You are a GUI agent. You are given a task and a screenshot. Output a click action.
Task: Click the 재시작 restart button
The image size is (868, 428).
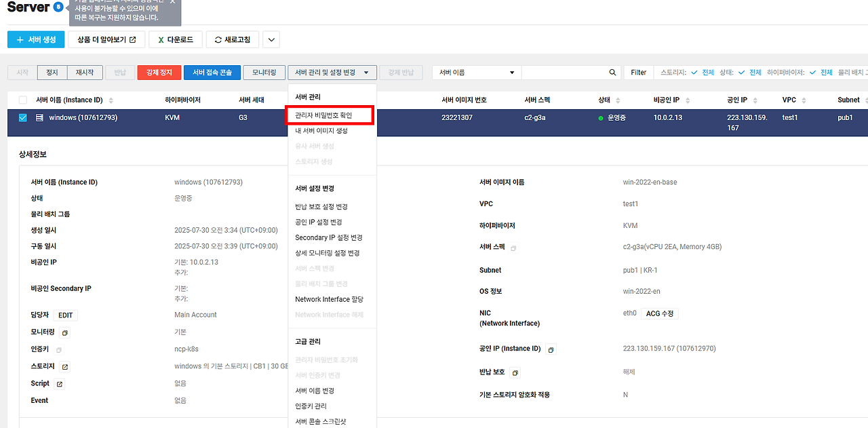85,72
